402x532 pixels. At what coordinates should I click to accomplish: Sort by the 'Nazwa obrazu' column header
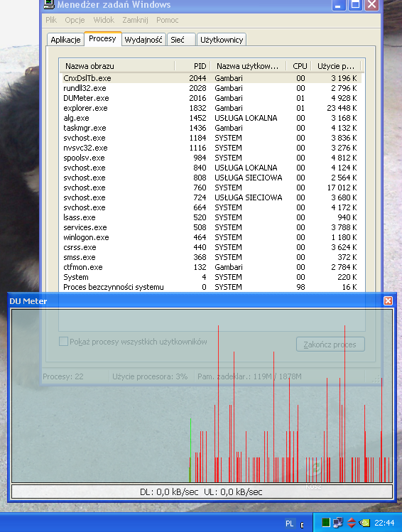tap(117, 66)
